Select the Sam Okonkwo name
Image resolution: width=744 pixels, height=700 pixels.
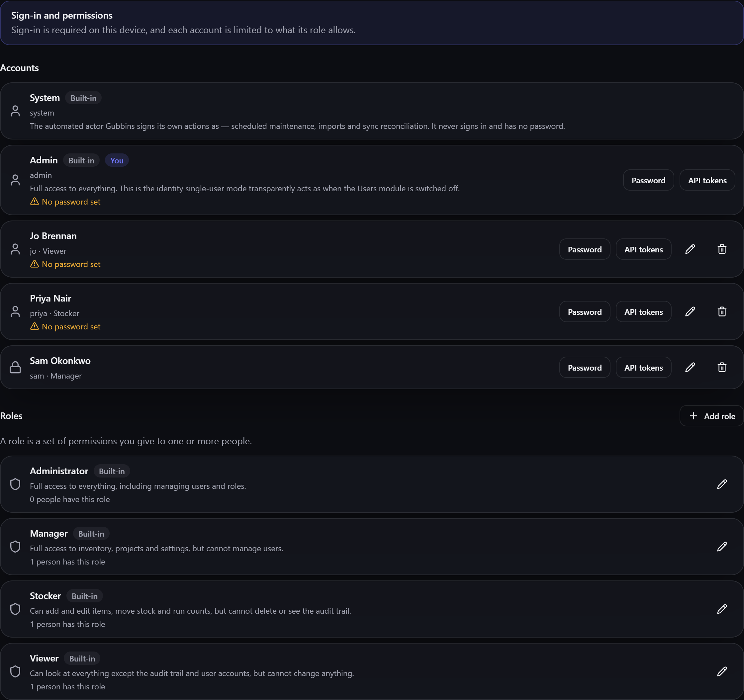[x=60, y=361]
